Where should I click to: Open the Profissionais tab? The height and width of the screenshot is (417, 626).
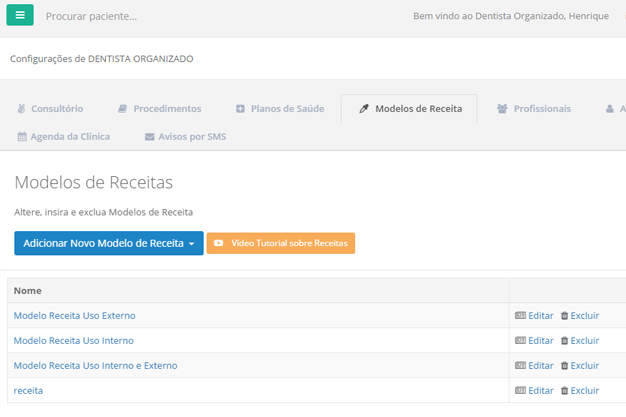[x=534, y=108]
